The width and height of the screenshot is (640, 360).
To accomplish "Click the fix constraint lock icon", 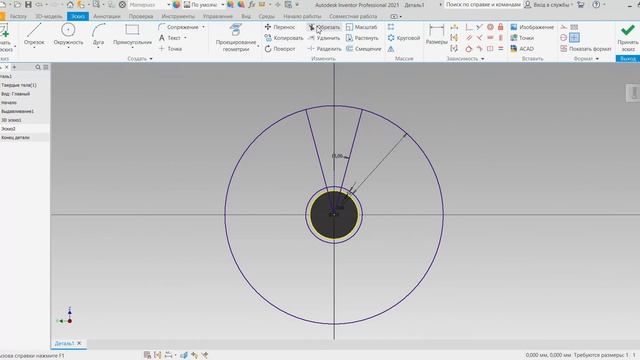I will [x=500, y=27].
